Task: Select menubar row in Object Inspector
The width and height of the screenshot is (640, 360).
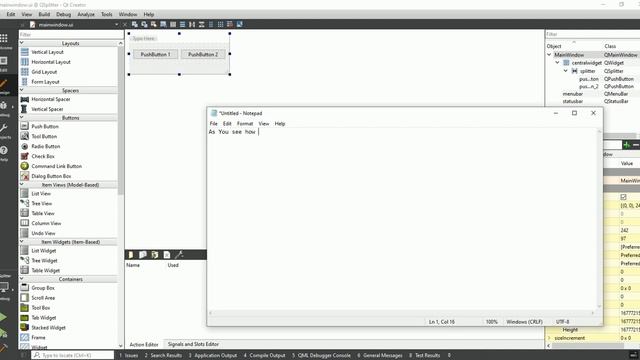Action: (x=593, y=94)
